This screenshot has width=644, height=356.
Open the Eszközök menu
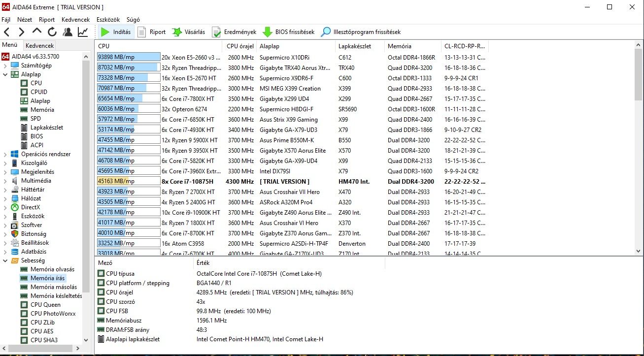click(x=108, y=20)
